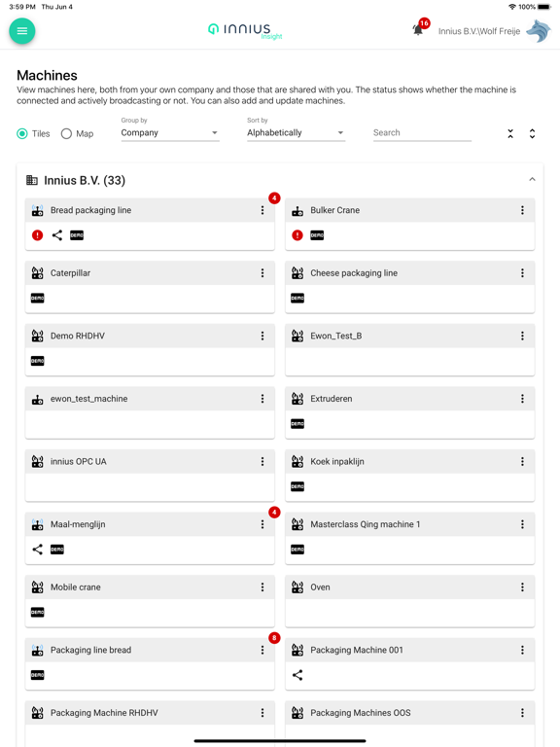The image size is (560, 747).
Task: Open the Maal-menglijn options menu
Action: [x=262, y=524]
